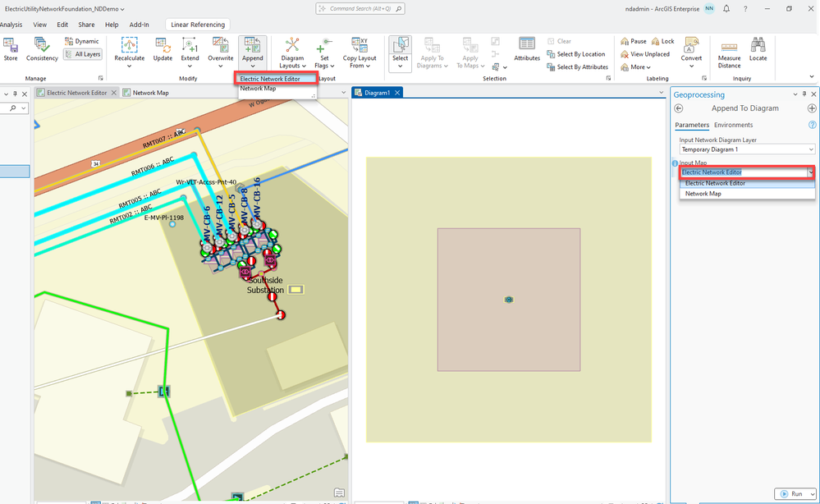Close the Geoprocessing pane

click(813, 94)
